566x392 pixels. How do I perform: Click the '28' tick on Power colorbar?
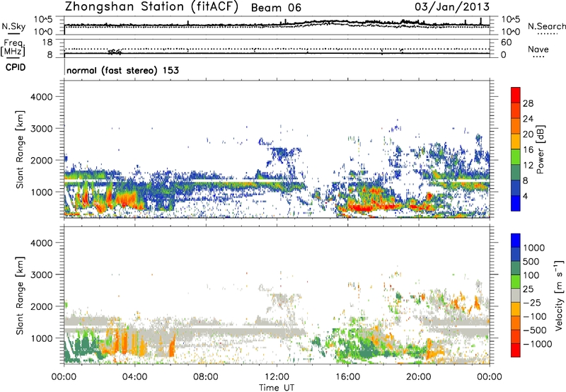(x=528, y=103)
